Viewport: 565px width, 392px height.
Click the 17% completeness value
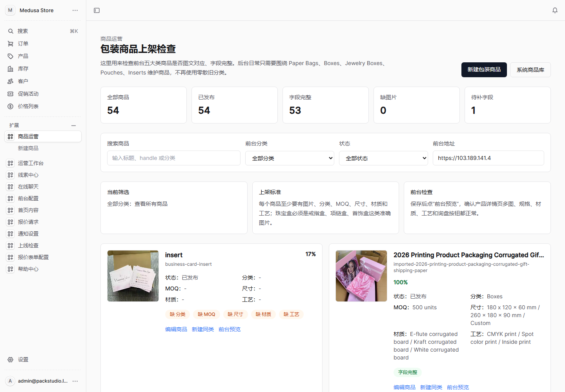[311, 254]
